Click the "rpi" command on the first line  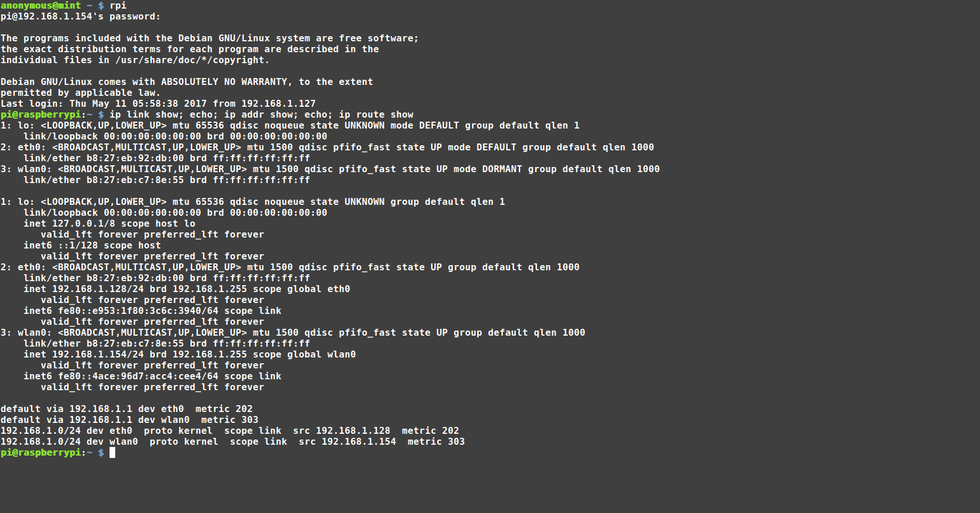point(118,6)
